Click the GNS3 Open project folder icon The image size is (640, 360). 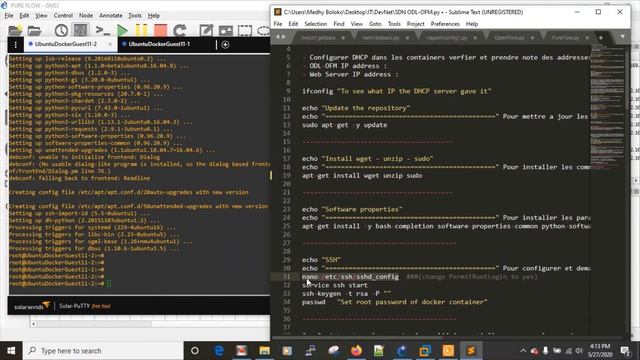(x=34, y=31)
